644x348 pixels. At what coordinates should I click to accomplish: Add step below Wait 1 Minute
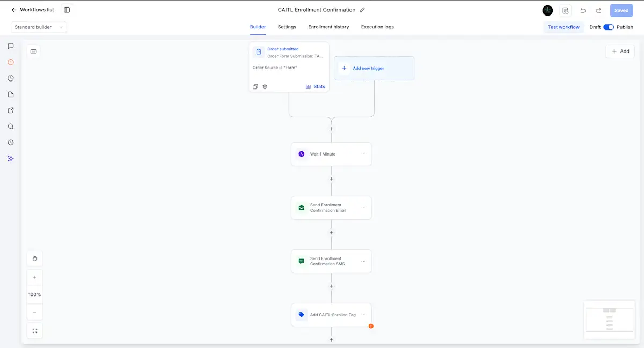click(x=331, y=179)
